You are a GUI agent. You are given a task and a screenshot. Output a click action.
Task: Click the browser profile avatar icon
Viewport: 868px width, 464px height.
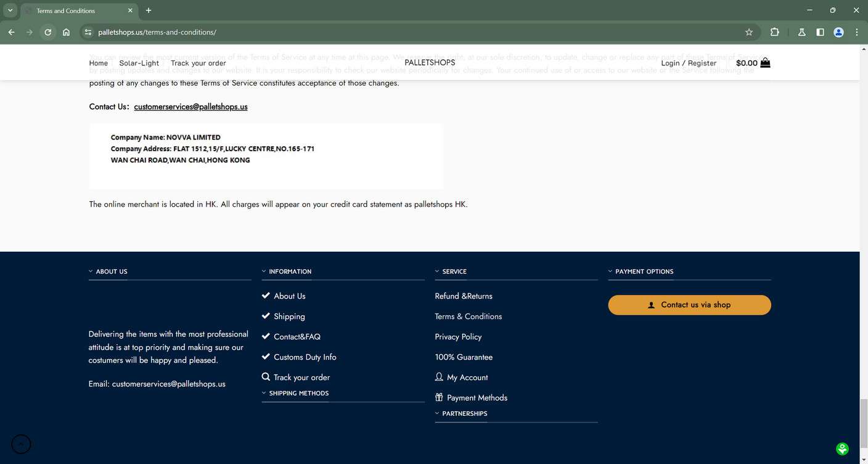click(838, 32)
